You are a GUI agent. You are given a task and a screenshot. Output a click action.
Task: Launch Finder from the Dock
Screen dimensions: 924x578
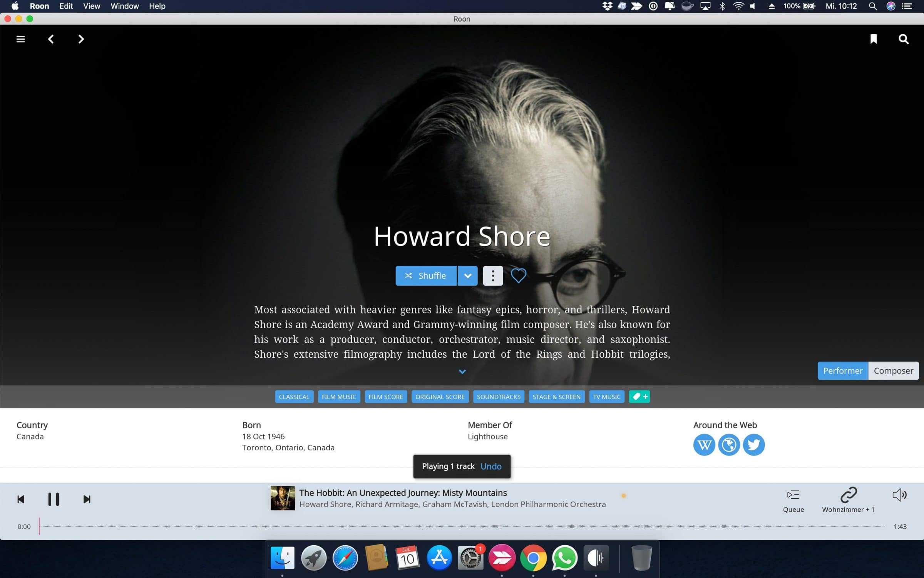(x=282, y=558)
